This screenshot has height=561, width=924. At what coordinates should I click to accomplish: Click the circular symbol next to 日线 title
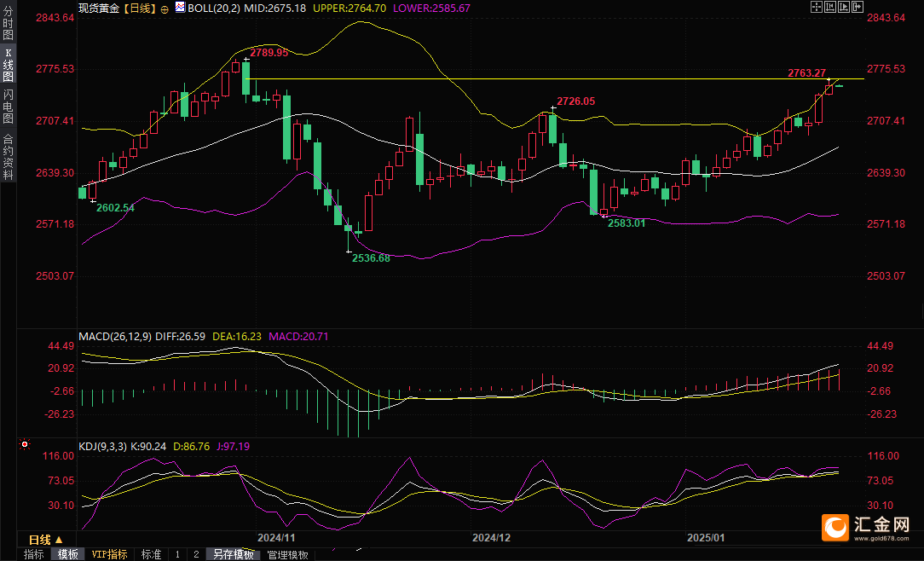point(165,9)
